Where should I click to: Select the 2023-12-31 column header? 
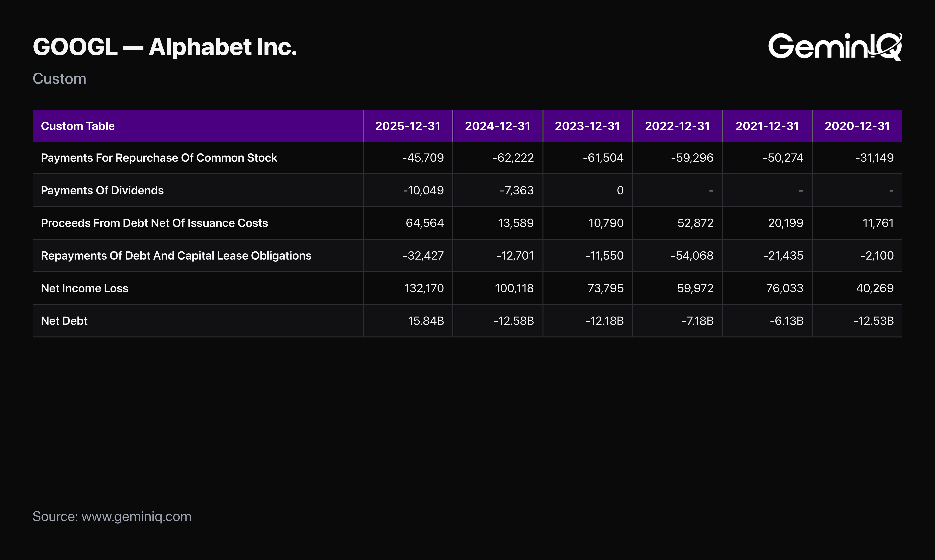point(587,126)
